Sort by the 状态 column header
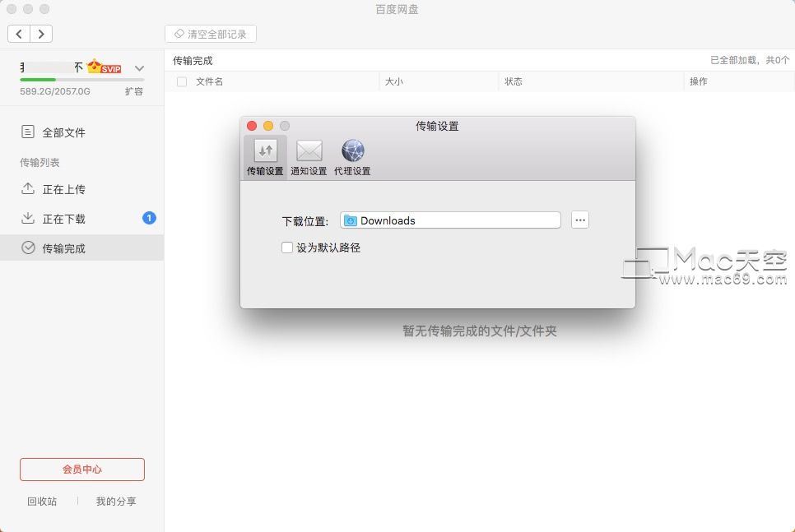Viewport: 795px width, 532px height. point(513,81)
